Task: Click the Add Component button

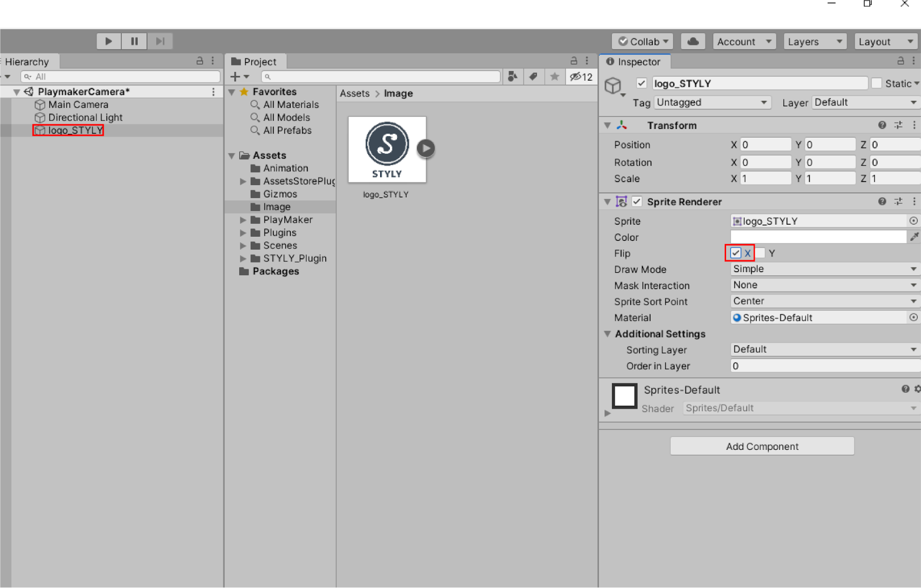Action: 762,446
